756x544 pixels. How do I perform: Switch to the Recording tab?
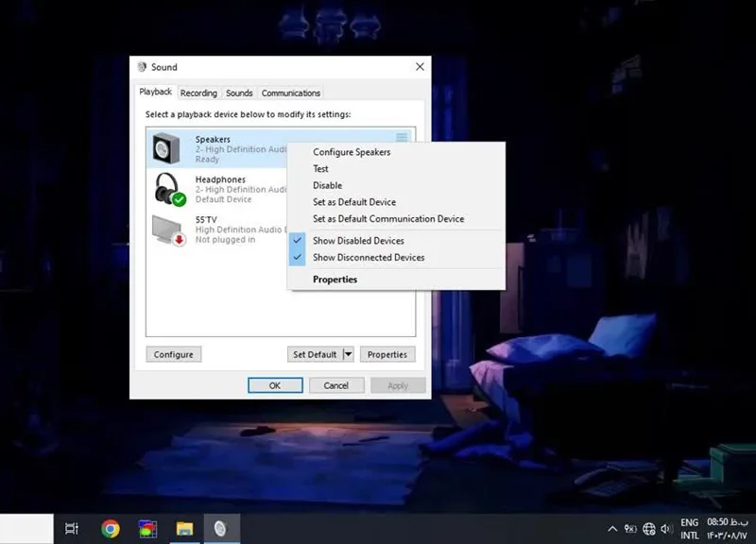pyautogui.click(x=198, y=93)
